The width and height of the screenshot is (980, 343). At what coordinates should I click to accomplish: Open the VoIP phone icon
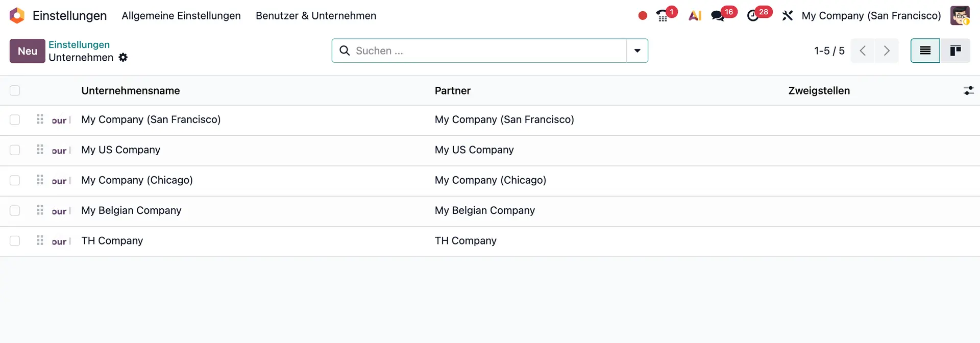tap(663, 16)
